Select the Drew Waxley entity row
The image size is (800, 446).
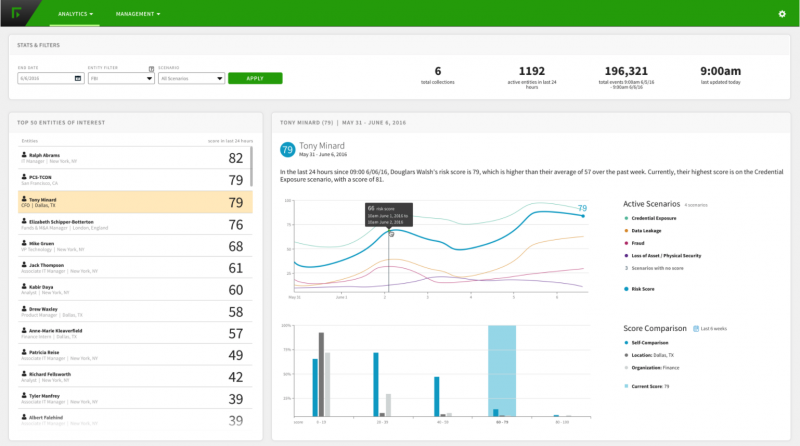pyautogui.click(x=135, y=311)
